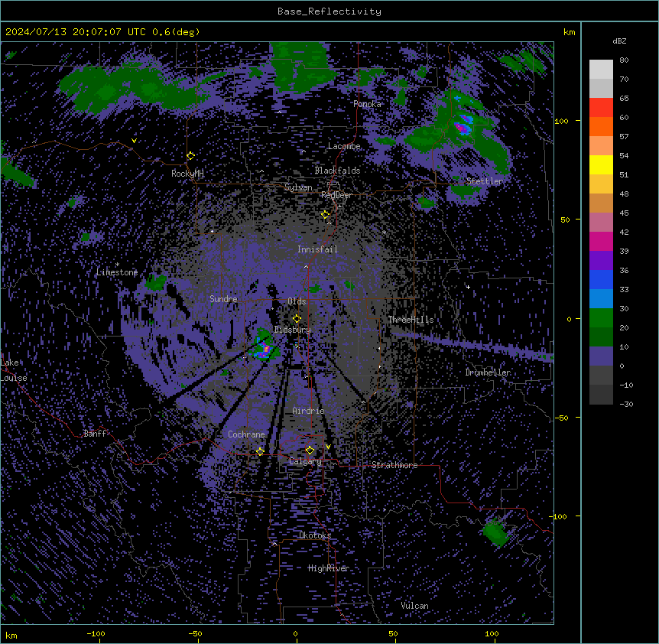Click the 0.6(deg) elevation angle text
This screenshot has height=644, width=659.
pos(176,32)
